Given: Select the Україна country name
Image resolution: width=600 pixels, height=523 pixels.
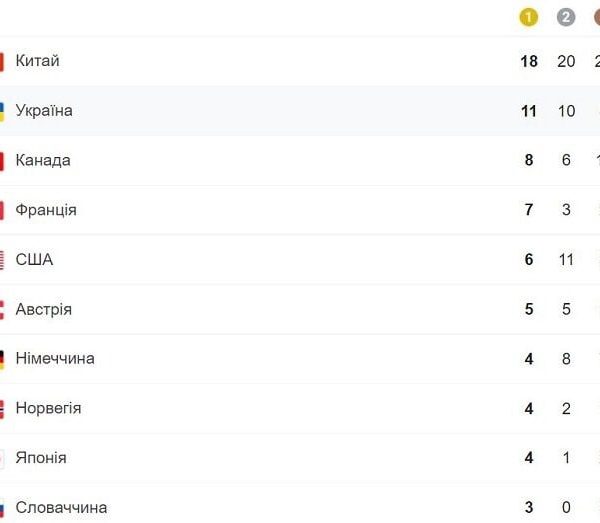Looking at the screenshot, I should 44,111.
